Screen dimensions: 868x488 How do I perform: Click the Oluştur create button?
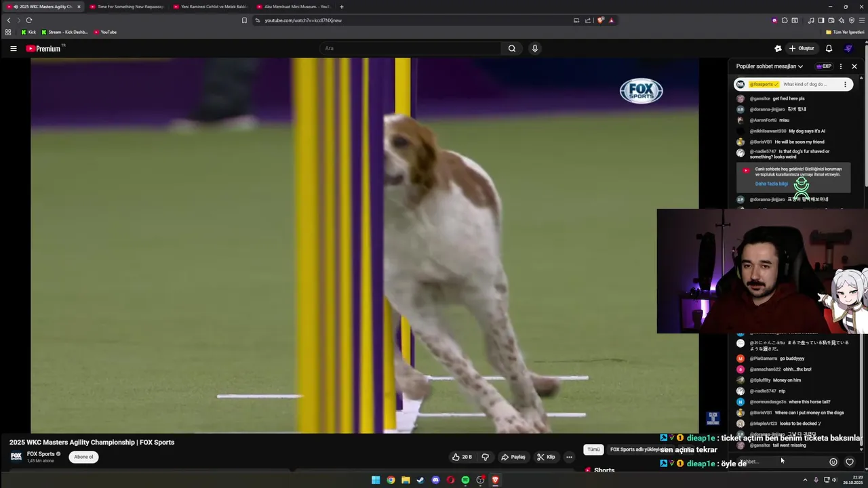coord(802,48)
